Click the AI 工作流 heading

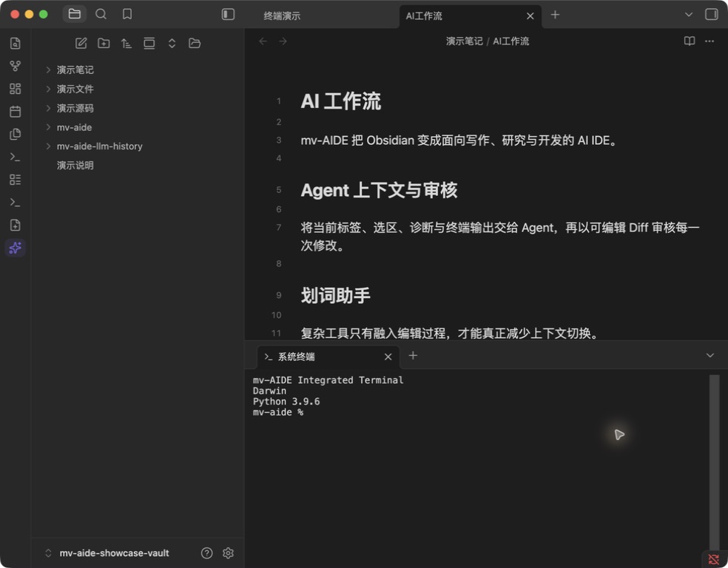coord(341,101)
